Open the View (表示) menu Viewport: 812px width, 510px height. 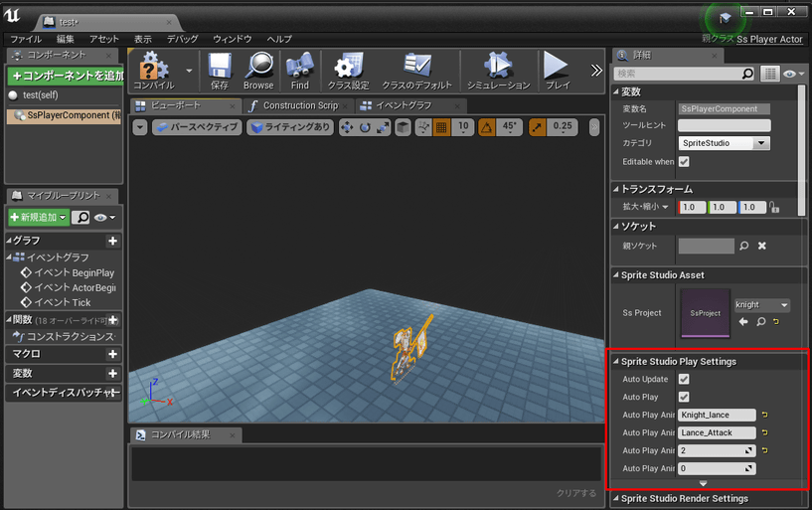143,39
